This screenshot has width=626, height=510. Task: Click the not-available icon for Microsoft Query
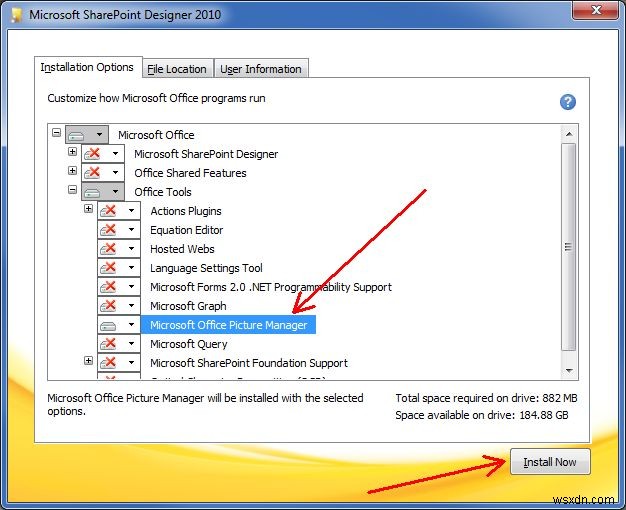pos(108,344)
